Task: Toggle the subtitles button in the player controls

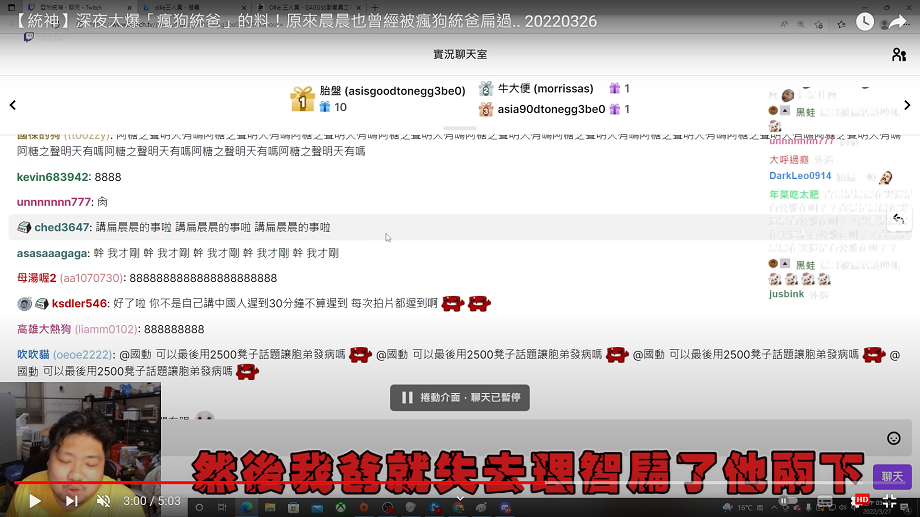Action: [x=824, y=502]
